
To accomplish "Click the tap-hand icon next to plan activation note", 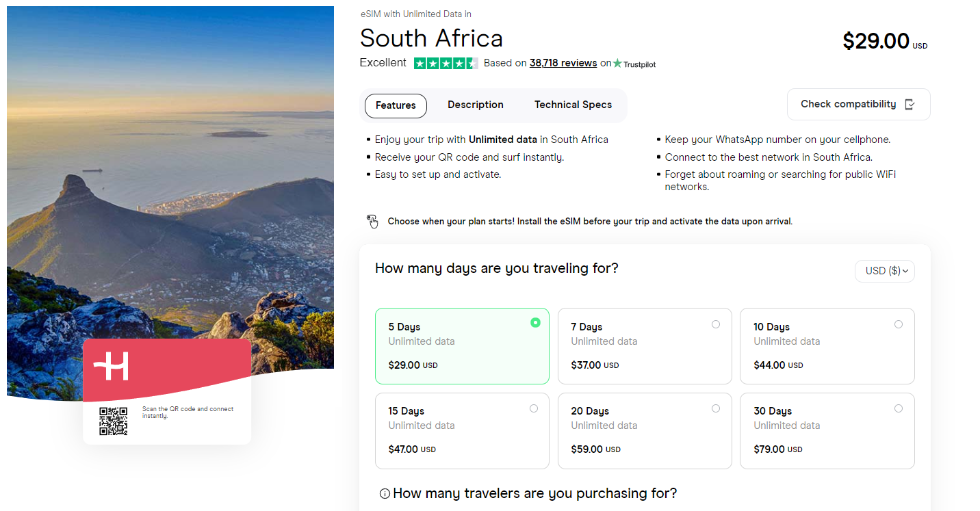I will click(x=372, y=221).
